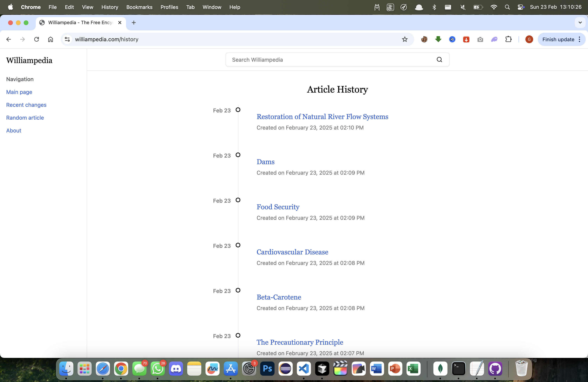This screenshot has height=382, width=588.
Task: Click the search magnifier icon in Williampedia
Action: pyautogui.click(x=439, y=60)
